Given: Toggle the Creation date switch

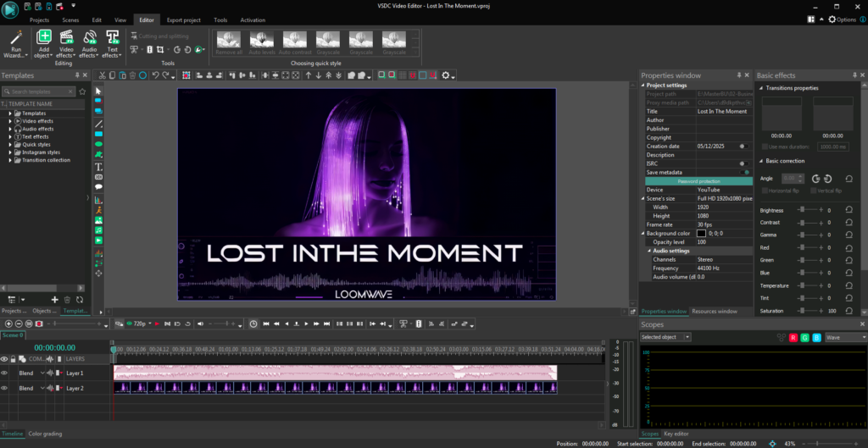Looking at the screenshot, I should (x=744, y=146).
